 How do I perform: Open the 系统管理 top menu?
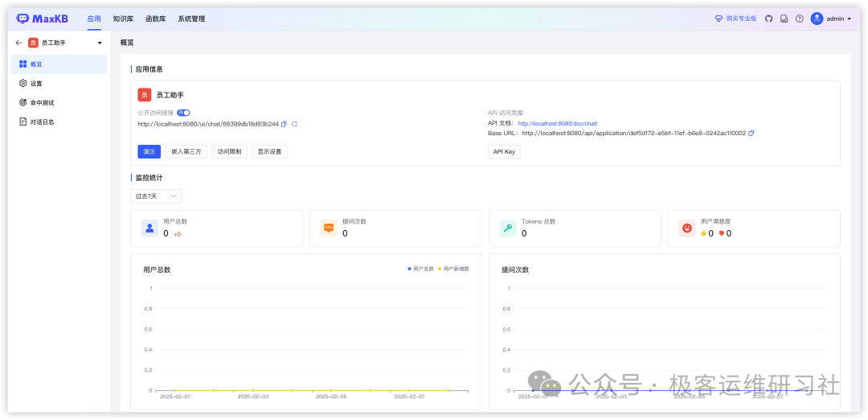pos(191,19)
